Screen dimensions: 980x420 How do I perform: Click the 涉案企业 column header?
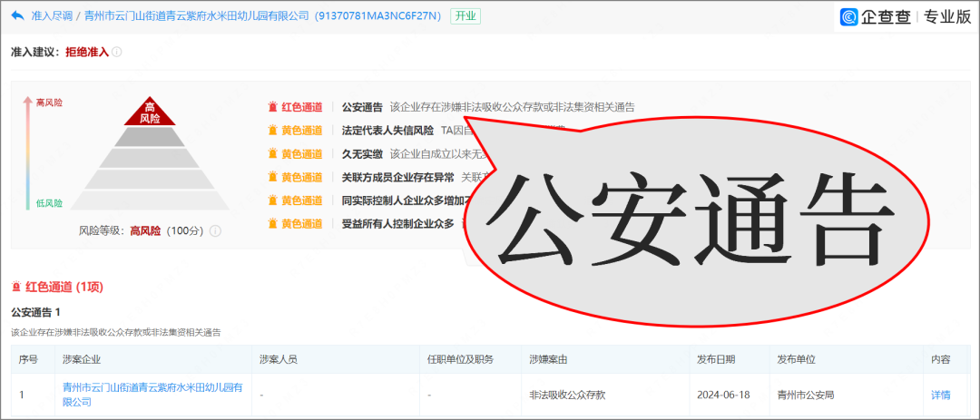coord(82,359)
